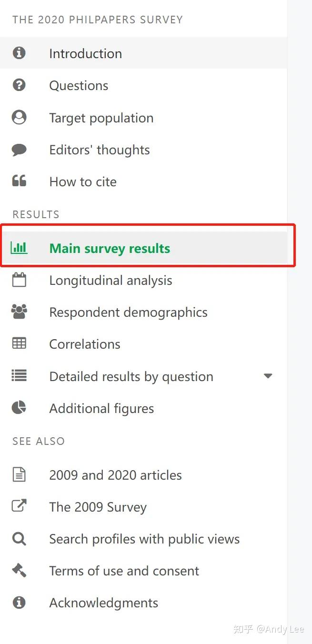The width and height of the screenshot is (312, 644).
Task: Click the Andy Lee watermark text
Action: coord(269,629)
